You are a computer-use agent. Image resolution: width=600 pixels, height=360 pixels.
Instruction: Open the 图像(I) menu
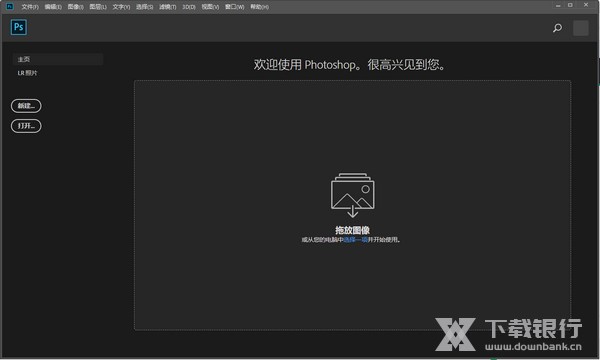point(75,7)
